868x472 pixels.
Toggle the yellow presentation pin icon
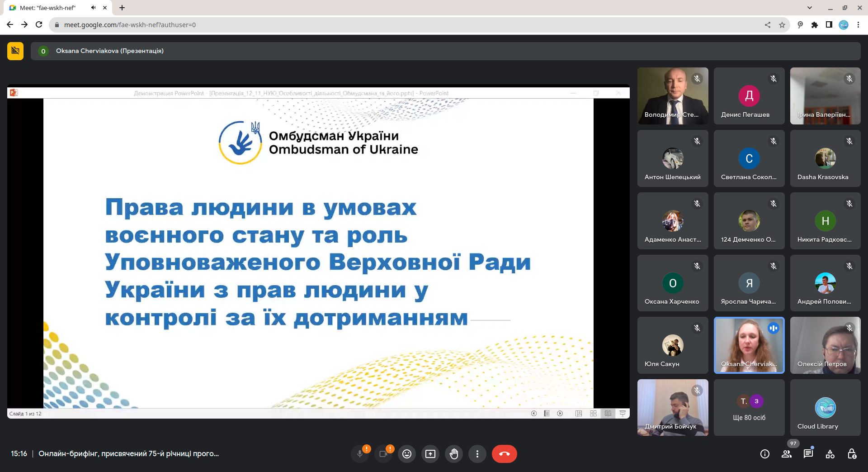pyautogui.click(x=15, y=51)
